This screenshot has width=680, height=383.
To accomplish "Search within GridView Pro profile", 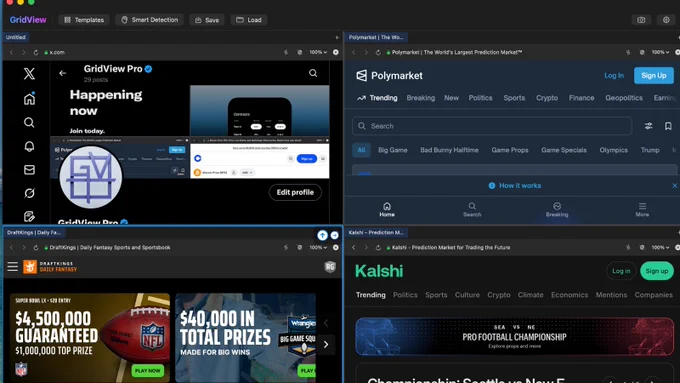I will coord(313,73).
